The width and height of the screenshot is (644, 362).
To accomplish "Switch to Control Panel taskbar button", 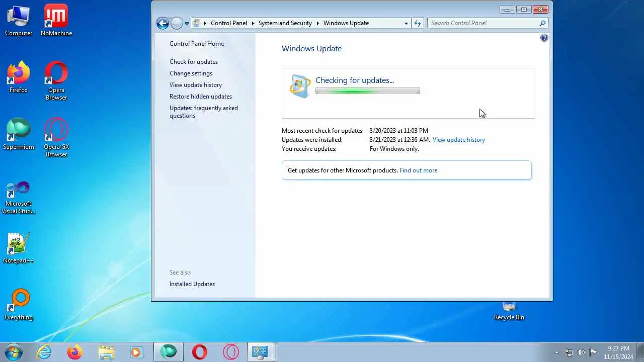I will [x=260, y=352].
